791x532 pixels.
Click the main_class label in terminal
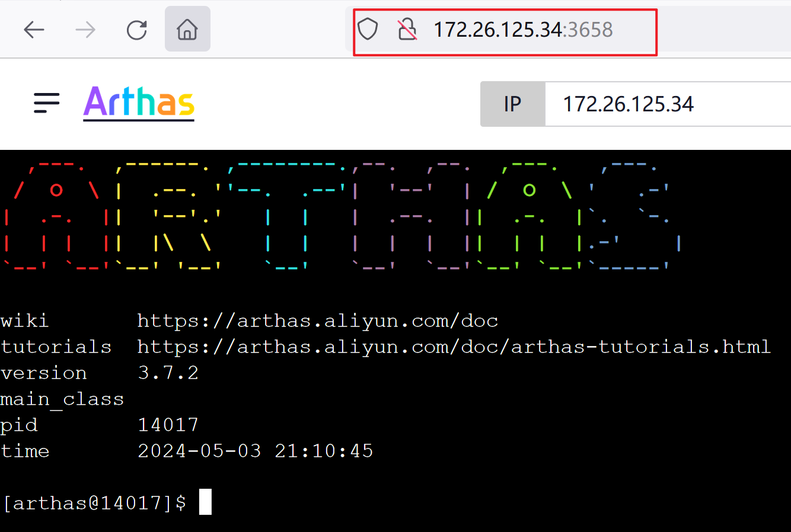(x=62, y=399)
